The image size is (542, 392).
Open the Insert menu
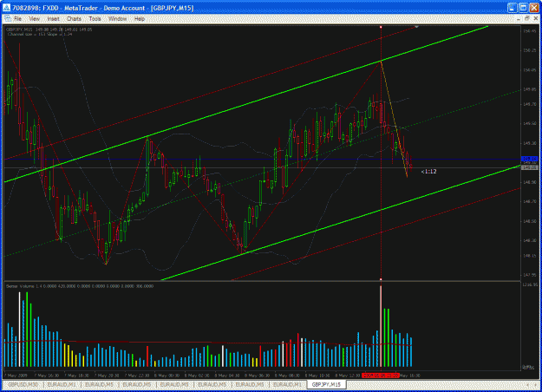click(x=53, y=19)
